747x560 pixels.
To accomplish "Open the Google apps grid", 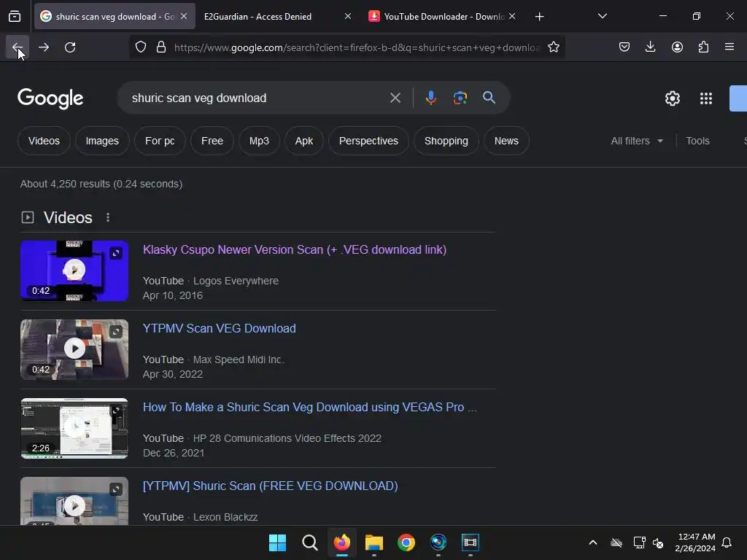I will (706, 98).
